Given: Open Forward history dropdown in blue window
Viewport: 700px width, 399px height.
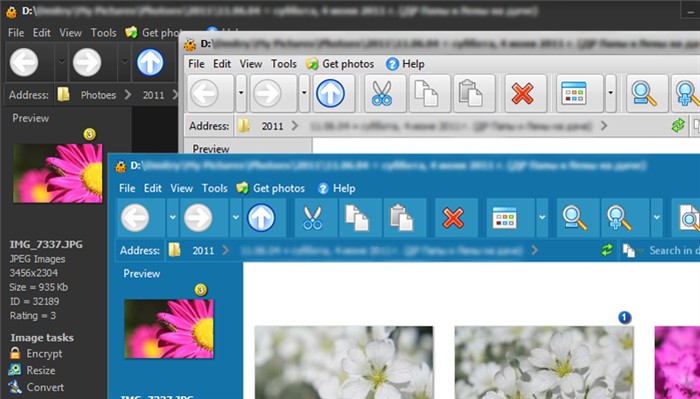Looking at the screenshot, I should pyautogui.click(x=236, y=218).
